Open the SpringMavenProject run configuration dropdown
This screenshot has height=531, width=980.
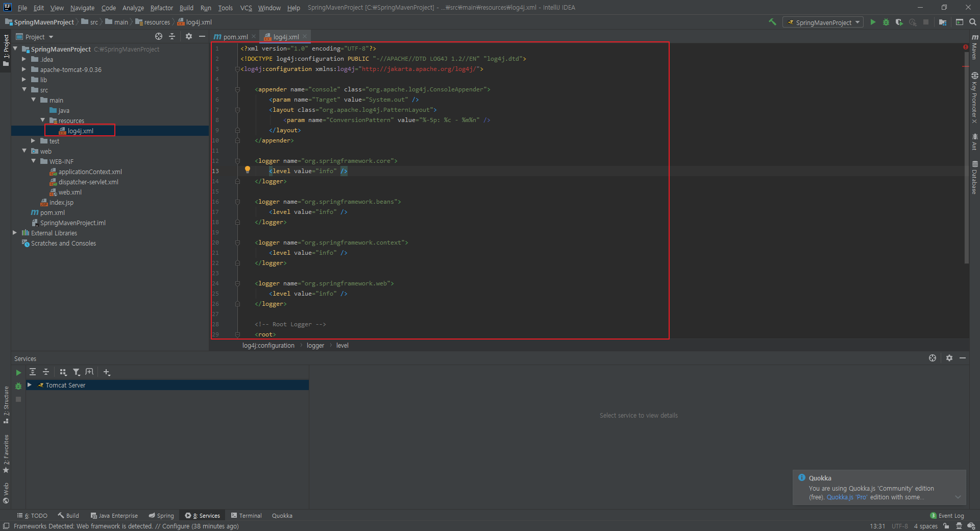[x=823, y=22]
